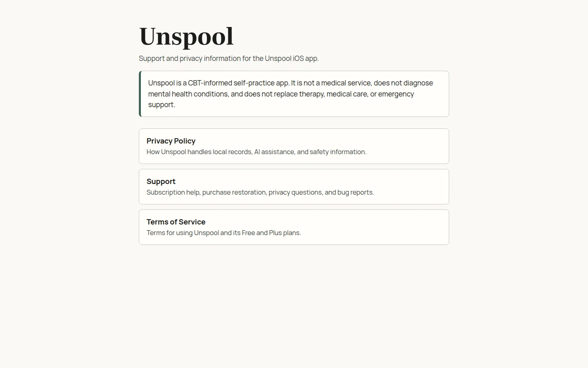Screen dimensions: 588x368
Task: Click the iOS app support subtitle line
Action: 229,58
